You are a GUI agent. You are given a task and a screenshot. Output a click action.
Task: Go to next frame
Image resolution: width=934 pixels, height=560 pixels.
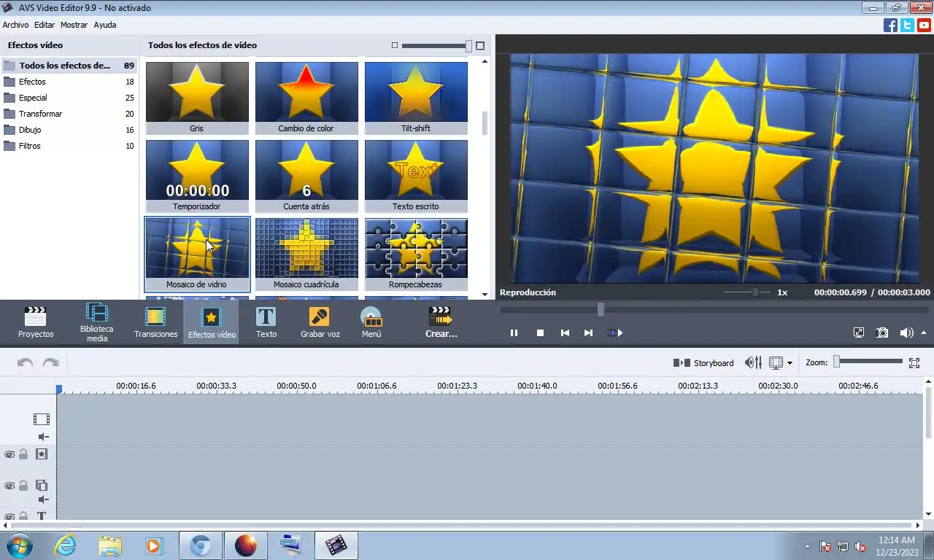click(588, 332)
